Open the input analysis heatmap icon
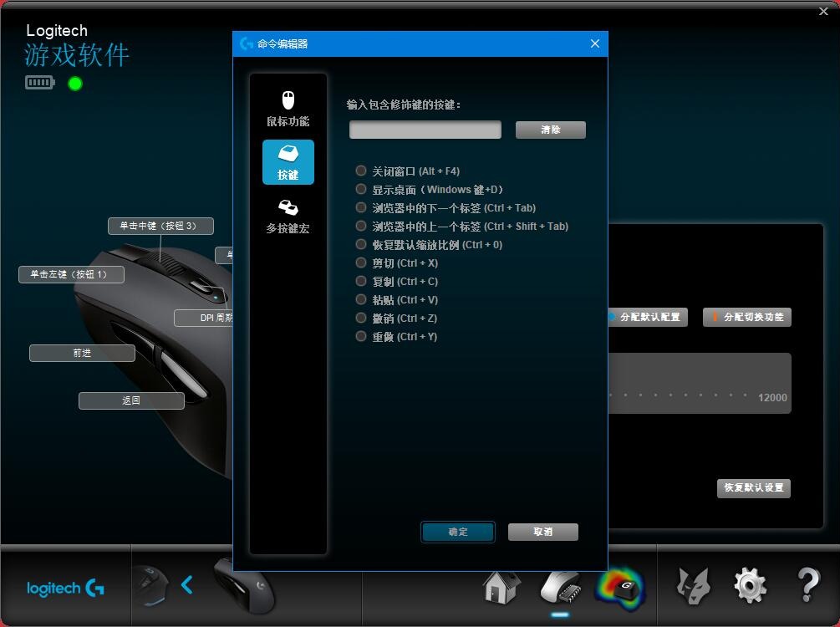Screen dimensions: 840x627 [620, 588]
